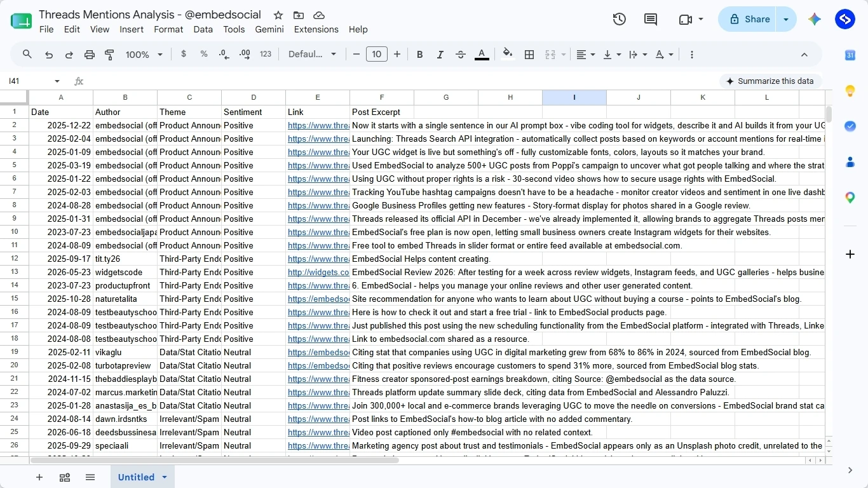Viewport: 868px width, 488px height.
Task: Open the comments icon
Action: point(651,19)
